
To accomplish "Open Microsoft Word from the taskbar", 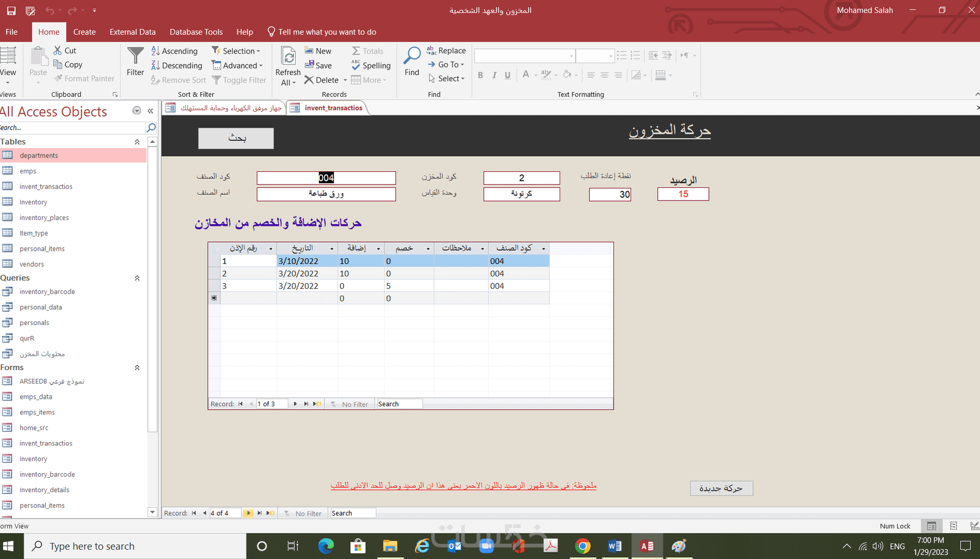I will coord(615,546).
